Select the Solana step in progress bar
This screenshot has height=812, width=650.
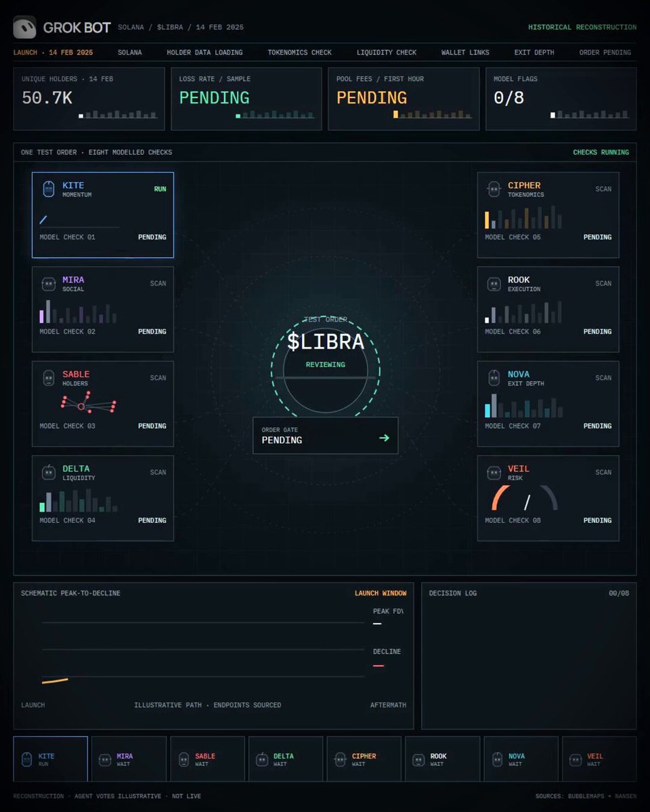pyautogui.click(x=130, y=52)
